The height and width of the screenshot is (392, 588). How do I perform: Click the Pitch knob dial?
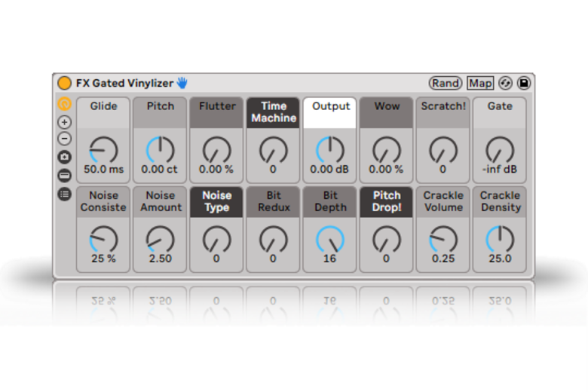[160, 151]
